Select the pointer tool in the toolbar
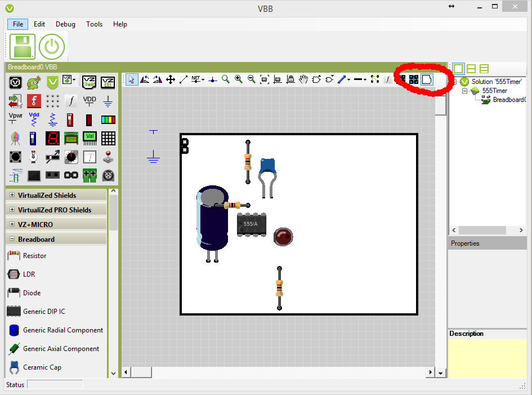The image size is (532, 395). (x=131, y=79)
